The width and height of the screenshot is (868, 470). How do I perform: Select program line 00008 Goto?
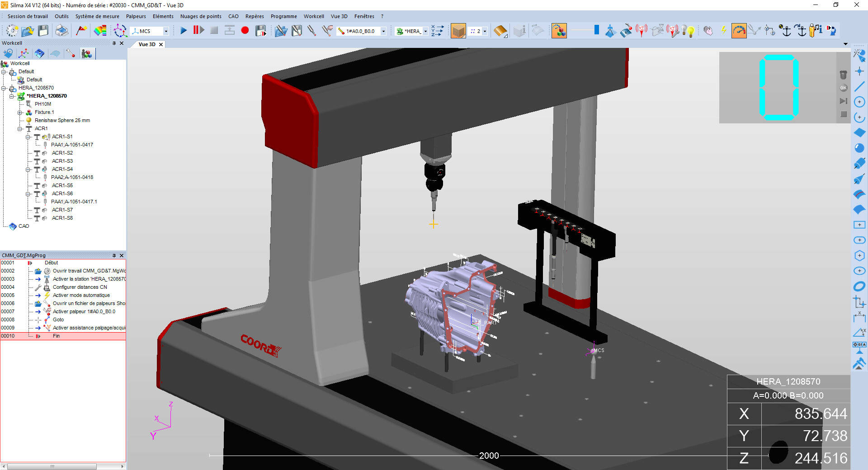pyautogui.click(x=58, y=320)
